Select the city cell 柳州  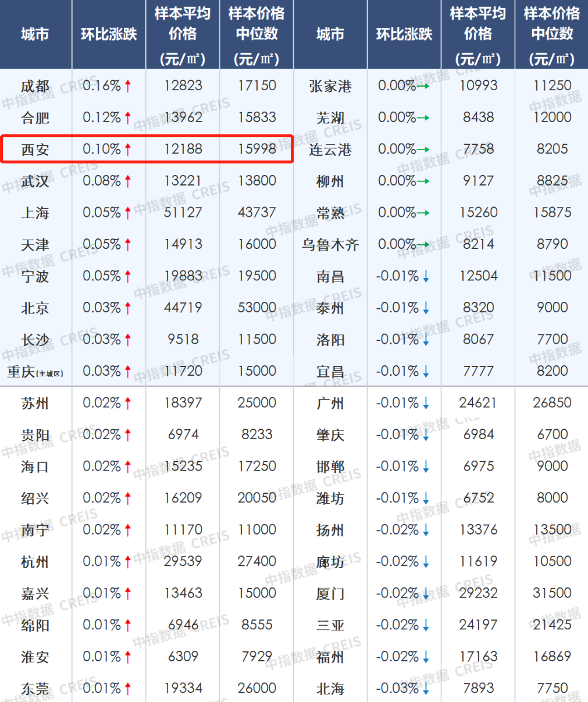(330, 181)
